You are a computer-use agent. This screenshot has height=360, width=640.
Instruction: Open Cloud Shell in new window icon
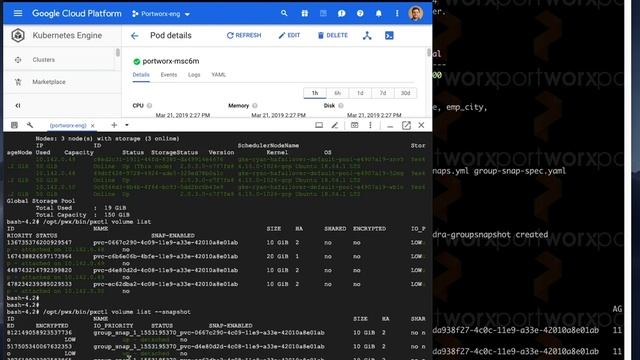(406, 125)
